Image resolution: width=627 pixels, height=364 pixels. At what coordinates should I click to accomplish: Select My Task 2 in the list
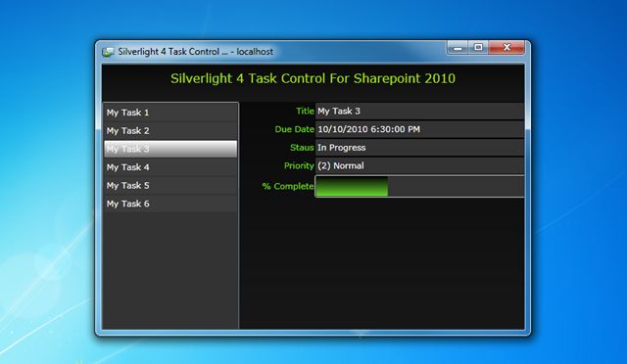170,131
